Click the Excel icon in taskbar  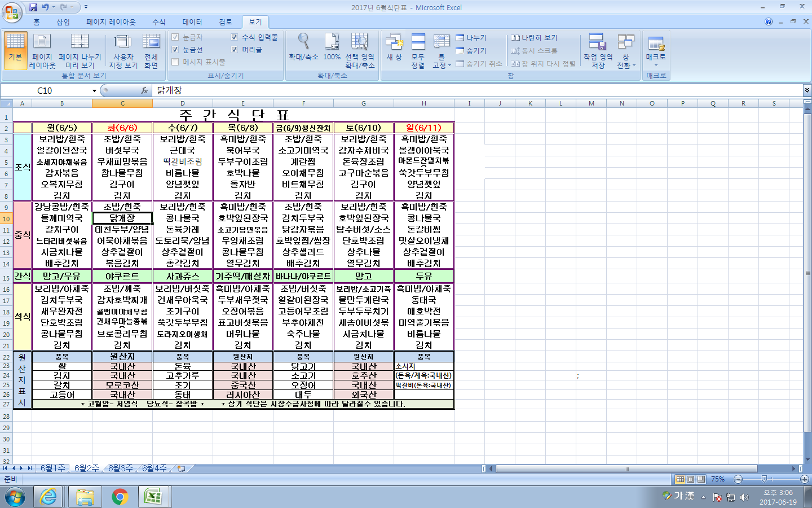point(153,497)
